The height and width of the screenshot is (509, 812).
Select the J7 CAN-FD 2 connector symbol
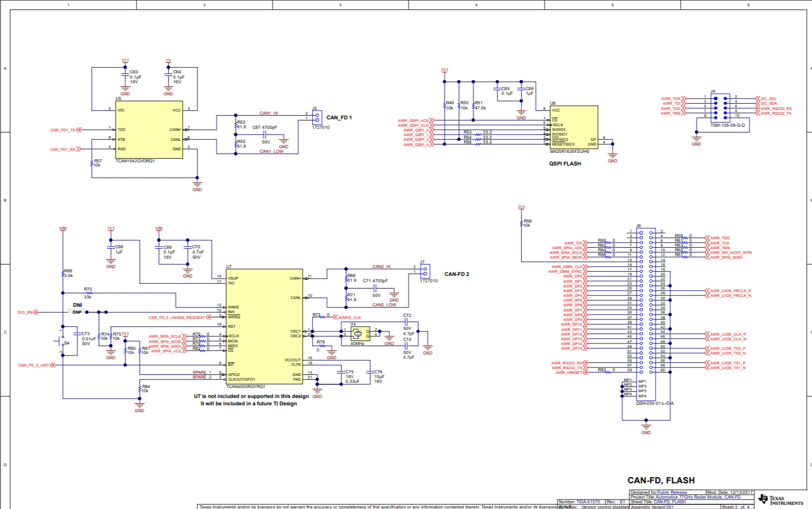pos(425,270)
